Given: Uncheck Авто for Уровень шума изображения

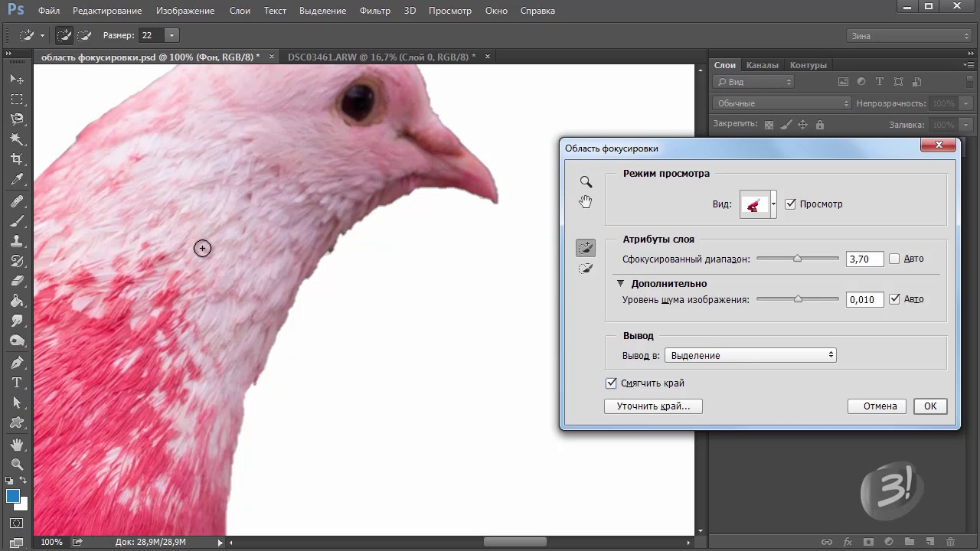Looking at the screenshot, I should pyautogui.click(x=894, y=299).
